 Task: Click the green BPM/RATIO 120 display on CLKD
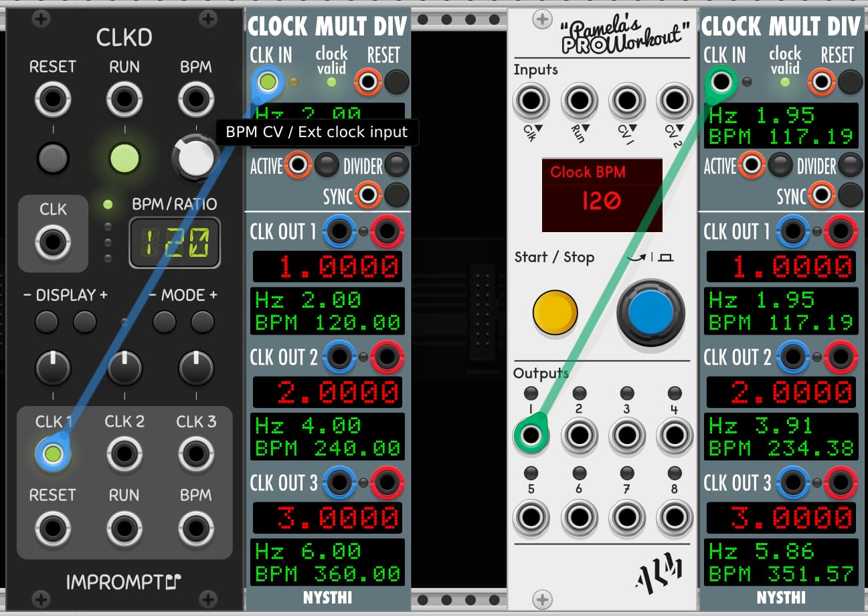[x=175, y=242]
